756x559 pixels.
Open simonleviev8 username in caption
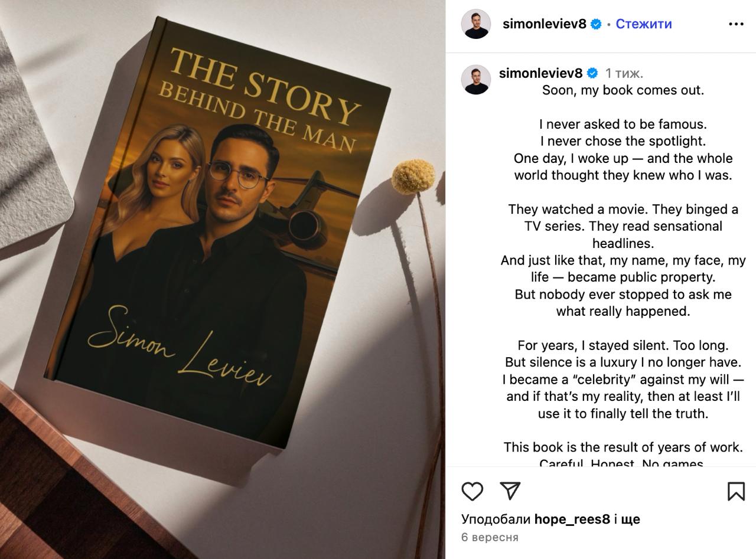[541, 73]
